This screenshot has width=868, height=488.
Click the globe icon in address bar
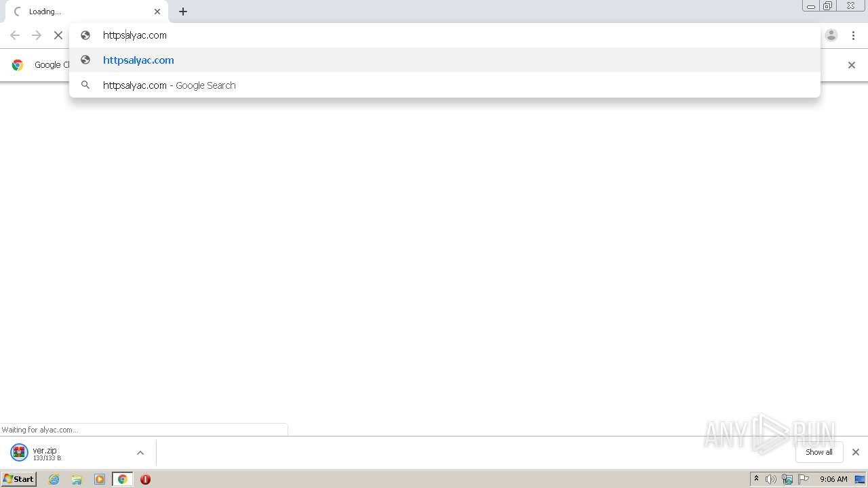pos(85,35)
